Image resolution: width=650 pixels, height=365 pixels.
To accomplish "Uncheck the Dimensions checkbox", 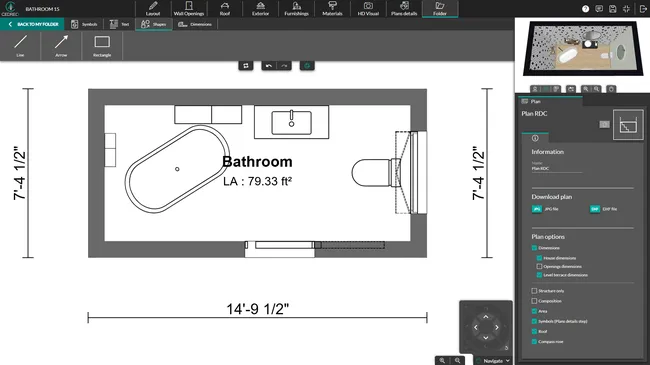I will [534, 248].
